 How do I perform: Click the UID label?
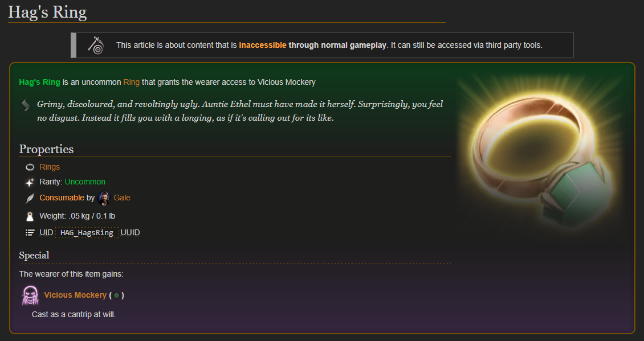pos(46,233)
